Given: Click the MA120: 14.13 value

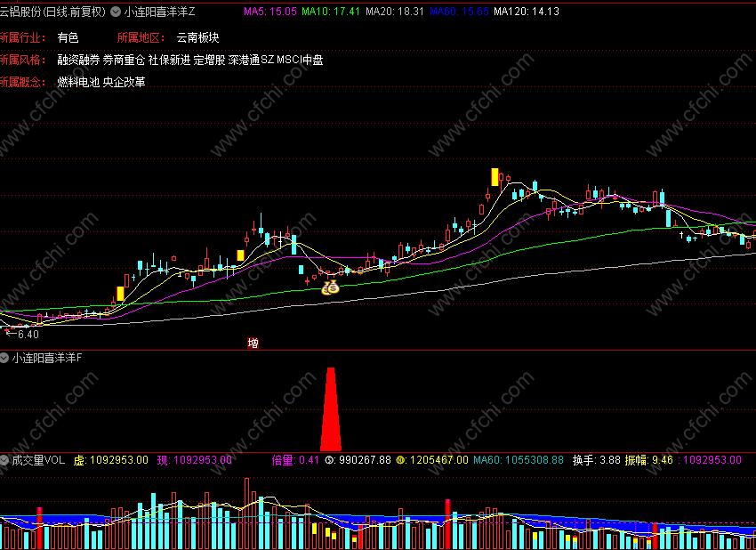Looking at the screenshot, I should (527, 12).
